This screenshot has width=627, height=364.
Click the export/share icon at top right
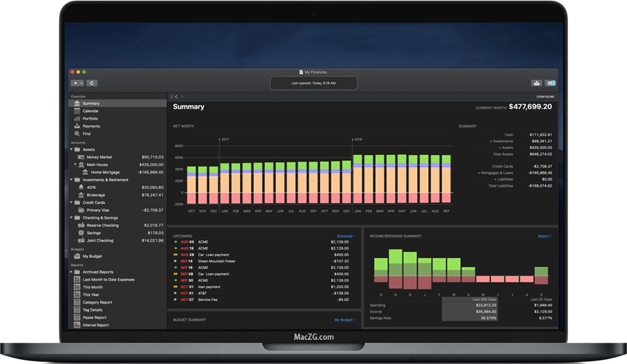coord(537,82)
